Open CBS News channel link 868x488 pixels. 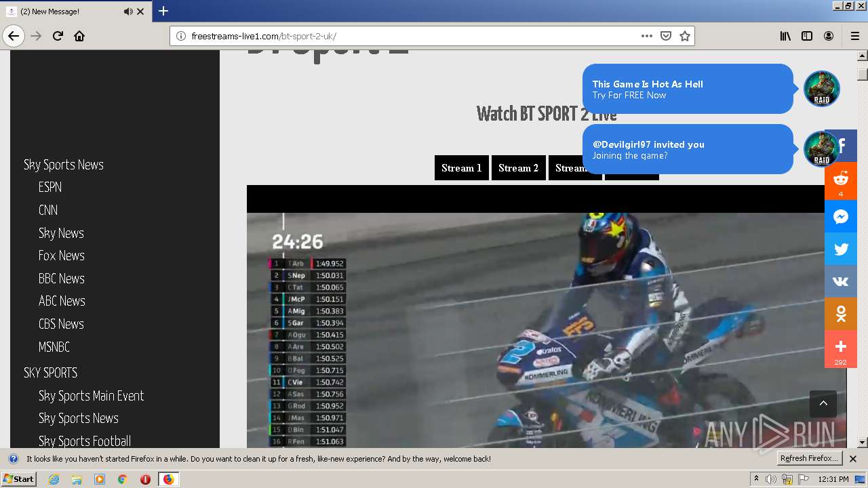point(61,324)
